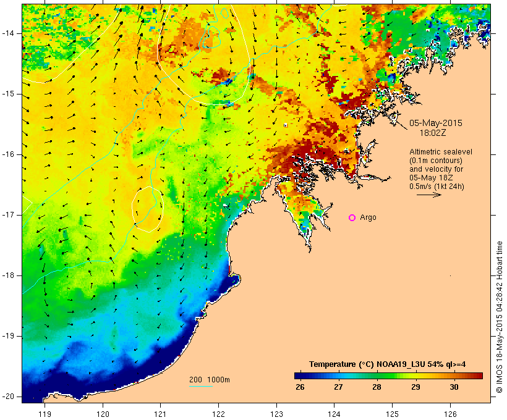
Task: Click the magenta Argo float marker
Action: 352,218
